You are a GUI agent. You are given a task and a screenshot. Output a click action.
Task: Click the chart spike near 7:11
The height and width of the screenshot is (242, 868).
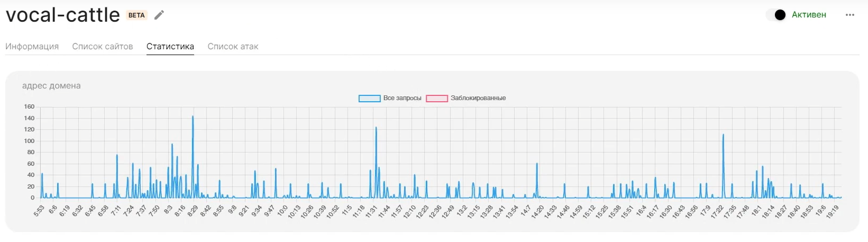(x=117, y=156)
